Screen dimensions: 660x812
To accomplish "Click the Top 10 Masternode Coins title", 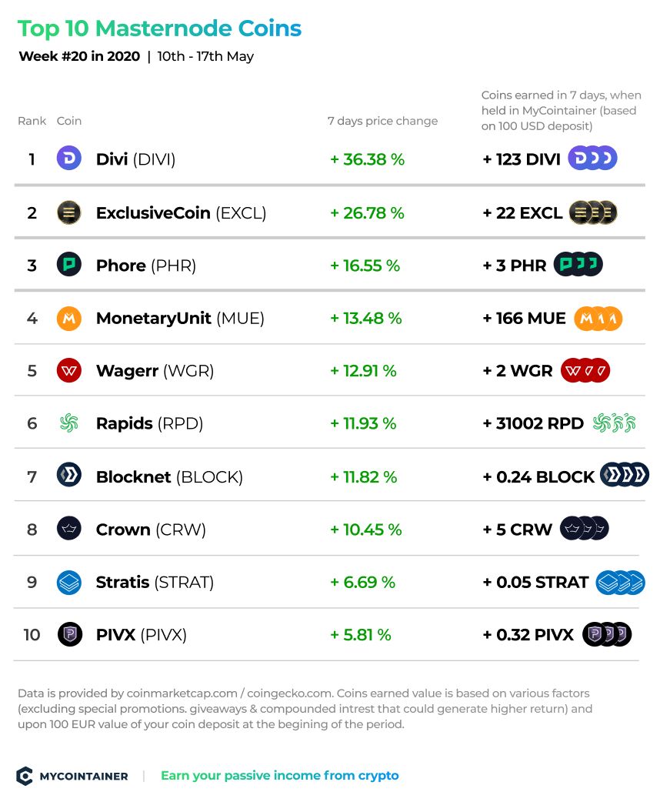I will point(159,28).
